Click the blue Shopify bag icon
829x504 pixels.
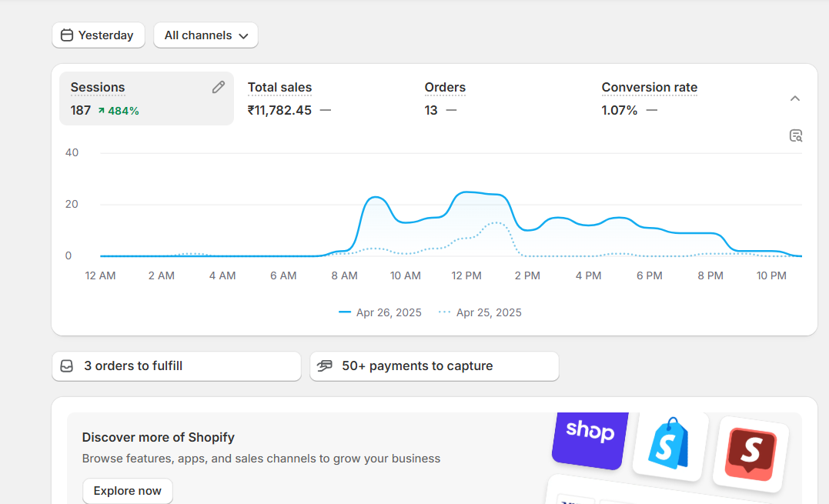pos(670,445)
